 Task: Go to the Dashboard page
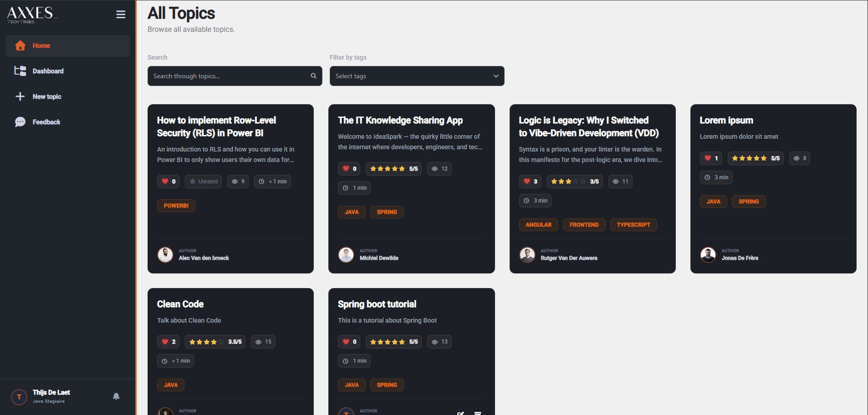tap(67, 71)
